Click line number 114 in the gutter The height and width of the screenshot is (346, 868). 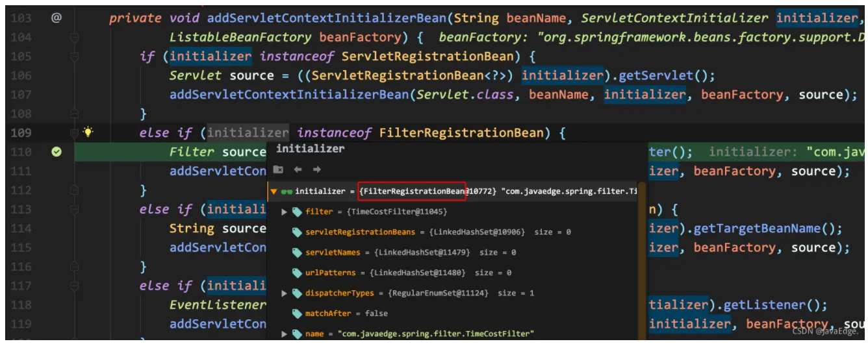pyautogui.click(x=21, y=229)
